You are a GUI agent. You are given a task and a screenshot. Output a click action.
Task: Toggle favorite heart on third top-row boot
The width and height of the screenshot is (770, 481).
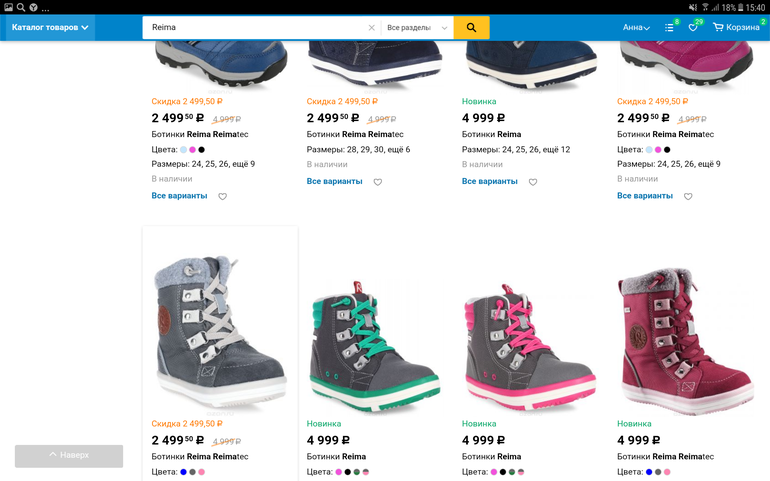[x=533, y=182]
